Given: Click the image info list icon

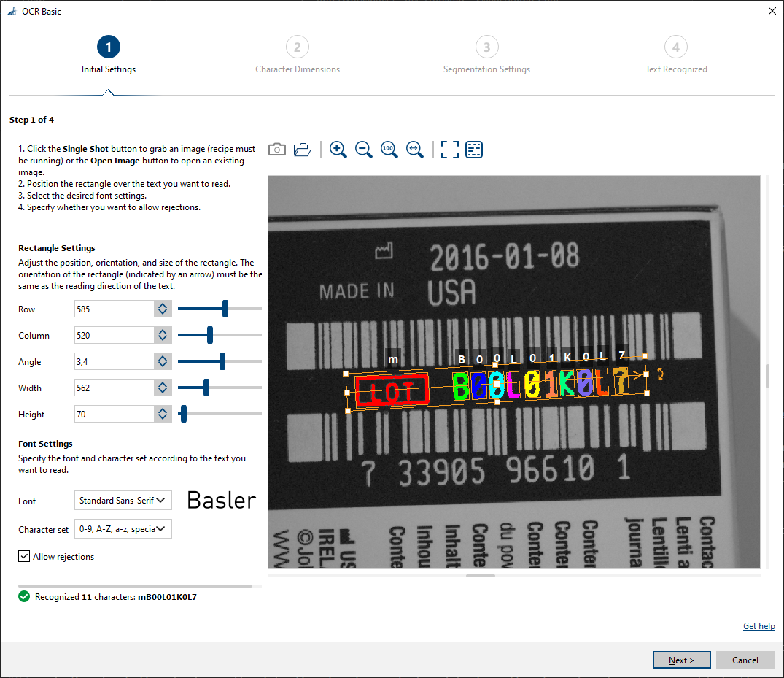Looking at the screenshot, I should 474,150.
